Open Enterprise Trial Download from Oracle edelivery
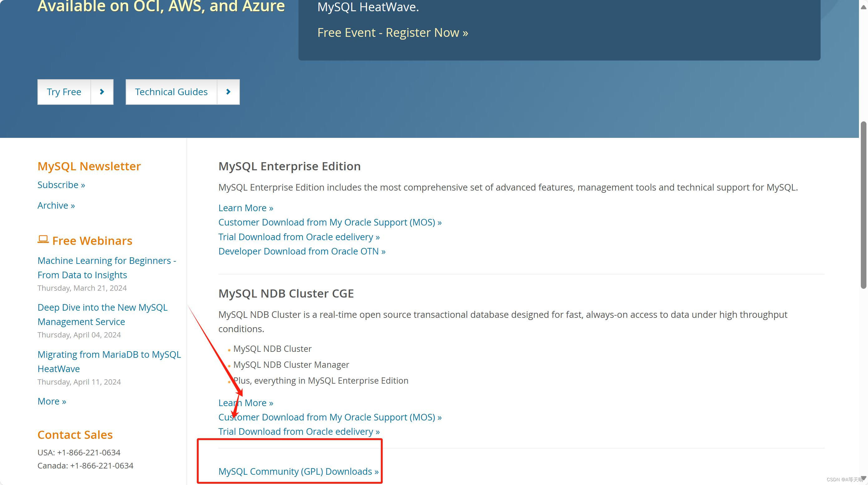The width and height of the screenshot is (868, 485). 298,237
